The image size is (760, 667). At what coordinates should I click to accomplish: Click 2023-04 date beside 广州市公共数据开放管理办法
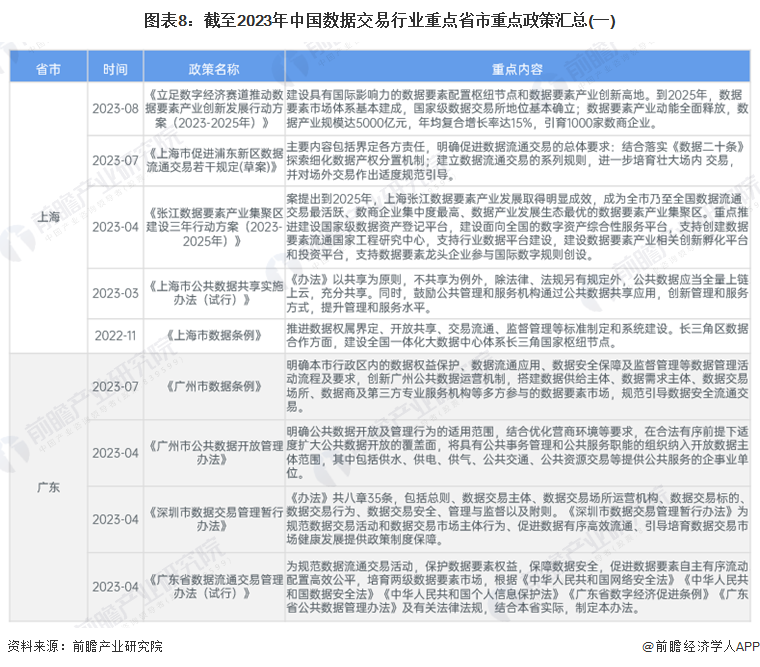pos(115,453)
